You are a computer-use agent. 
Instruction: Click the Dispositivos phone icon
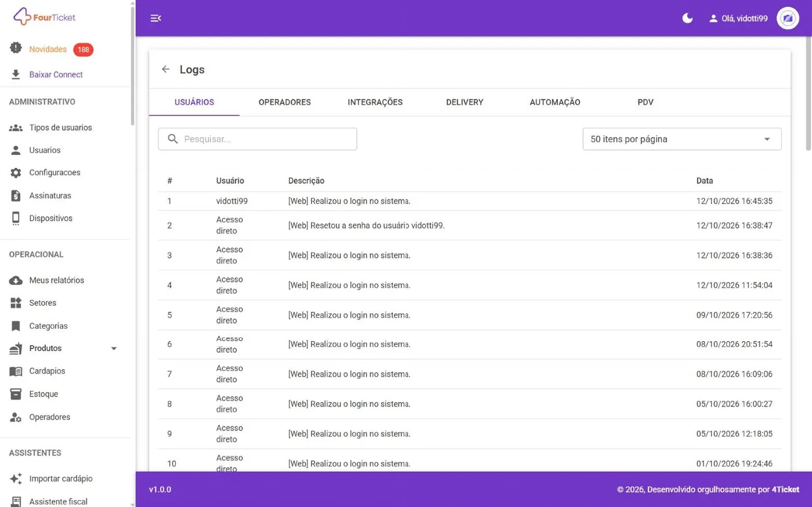[16, 218]
